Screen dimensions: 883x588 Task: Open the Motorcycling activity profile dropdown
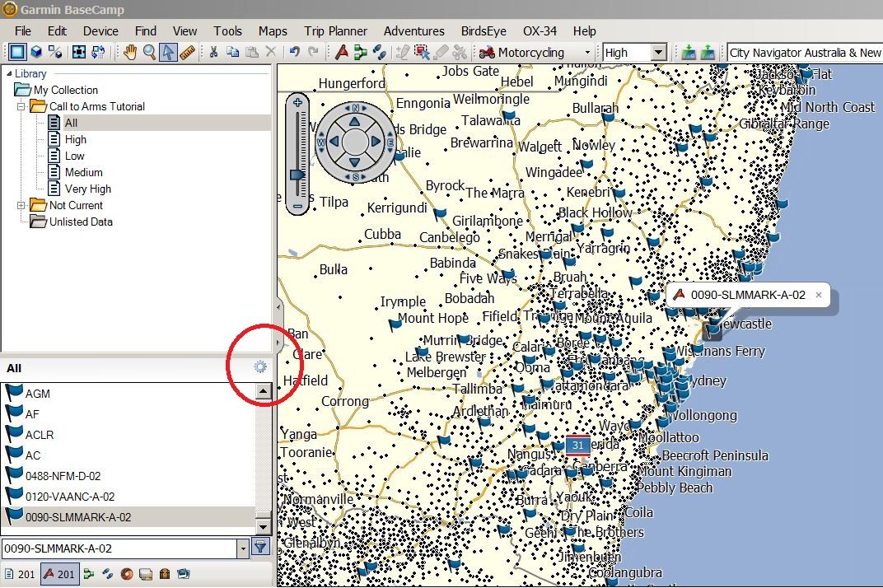[588, 53]
